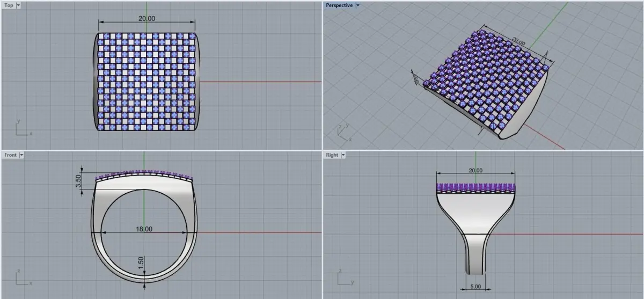This screenshot has width=644, height=299.
Task: Activate the Front viewport title label
Action: coord(10,155)
